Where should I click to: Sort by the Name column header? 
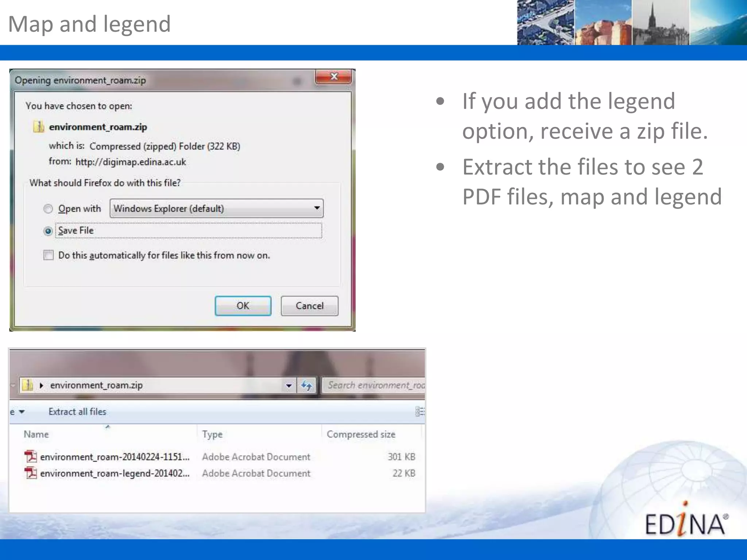36,434
